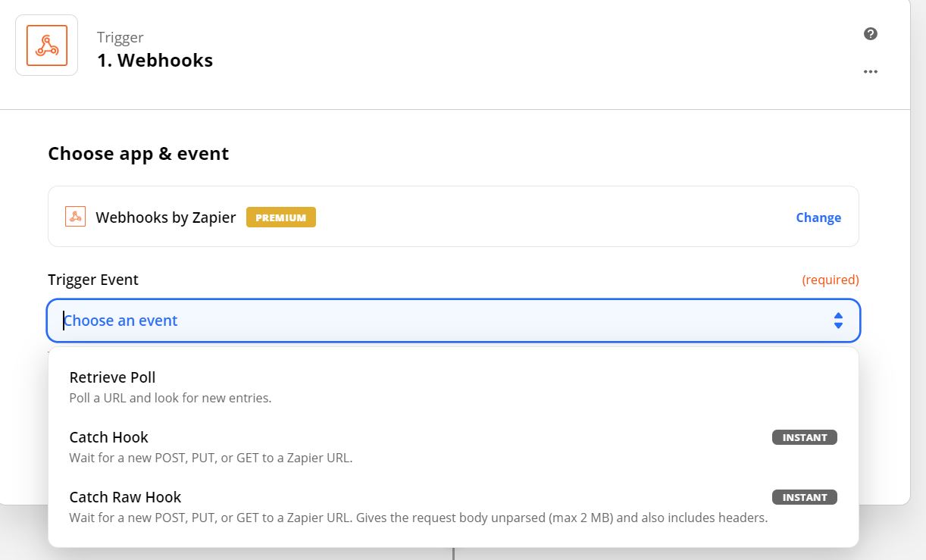Open the three-dot more options menu
Screen dimensions: 926x560
[x=871, y=72]
